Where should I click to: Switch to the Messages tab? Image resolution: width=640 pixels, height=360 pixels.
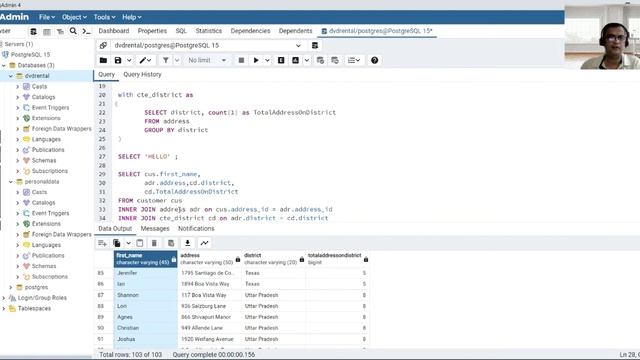[155, 229]
